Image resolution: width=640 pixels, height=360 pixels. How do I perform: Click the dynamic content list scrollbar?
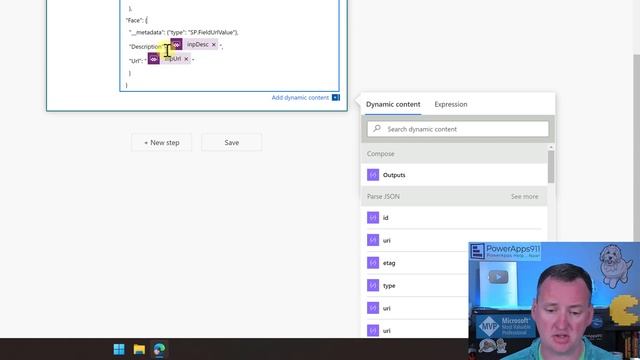(x=551, y=167)
